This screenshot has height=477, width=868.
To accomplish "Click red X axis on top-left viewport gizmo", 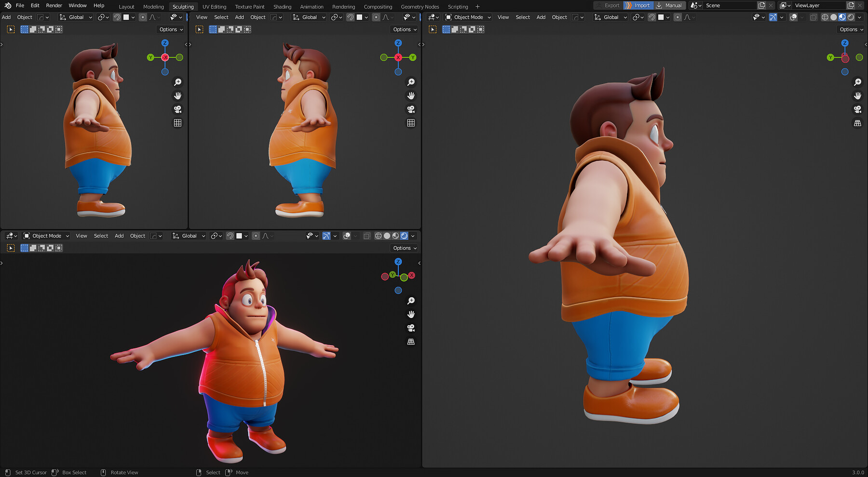I will [165, 57].
